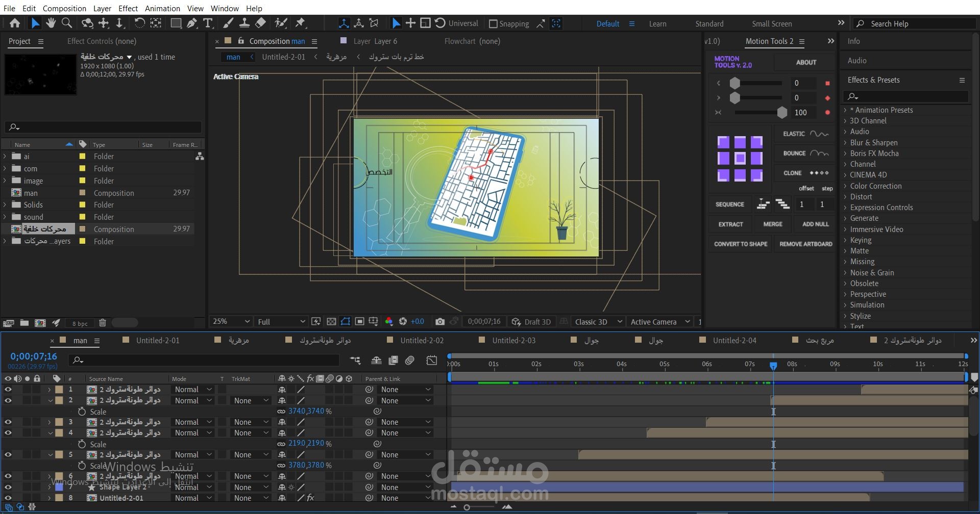980x514 pixels.
Task: Expand the Animation Presets category
Action: point(845,110)
